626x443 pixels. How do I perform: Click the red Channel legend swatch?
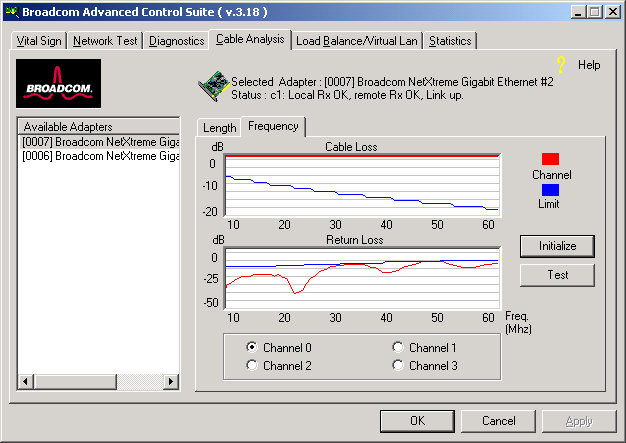(x=550, y=159)
